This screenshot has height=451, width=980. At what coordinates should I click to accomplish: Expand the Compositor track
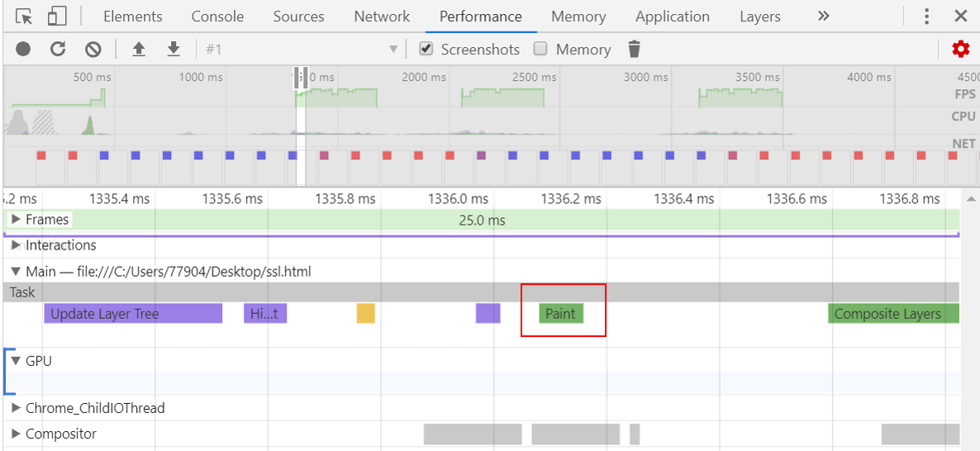16,434
